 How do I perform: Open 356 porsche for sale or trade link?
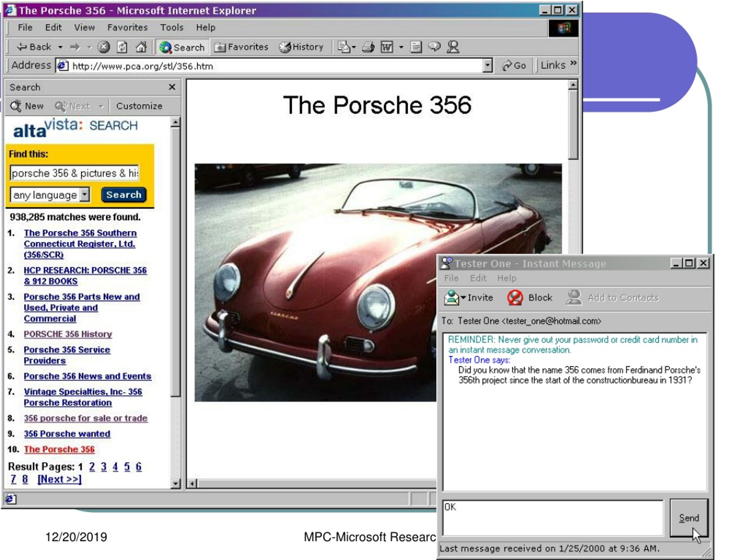(x=85, y=418)
